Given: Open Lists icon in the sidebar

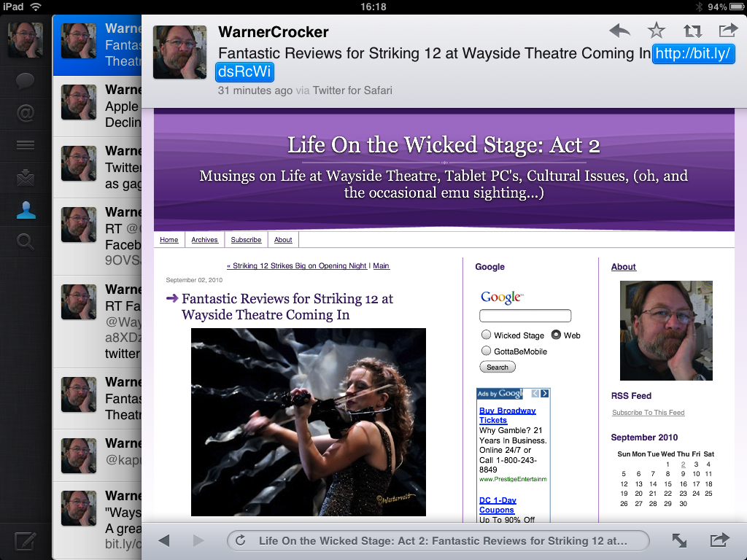Looking at the screenshot, I should (26, 145).
